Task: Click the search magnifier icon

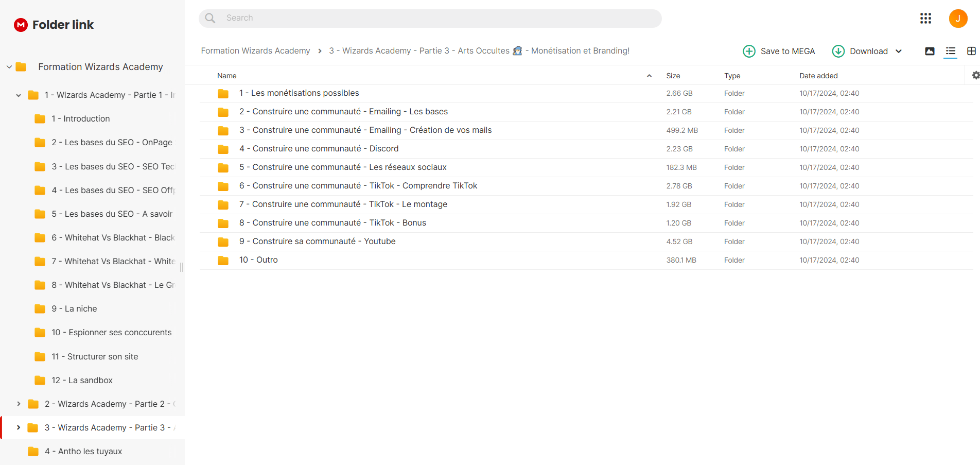Action: pyautogui.click(x=210, y=18)
